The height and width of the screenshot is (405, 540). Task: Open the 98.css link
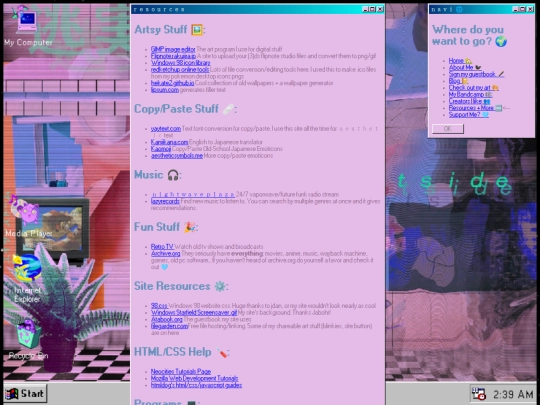(x=159, y=306)
